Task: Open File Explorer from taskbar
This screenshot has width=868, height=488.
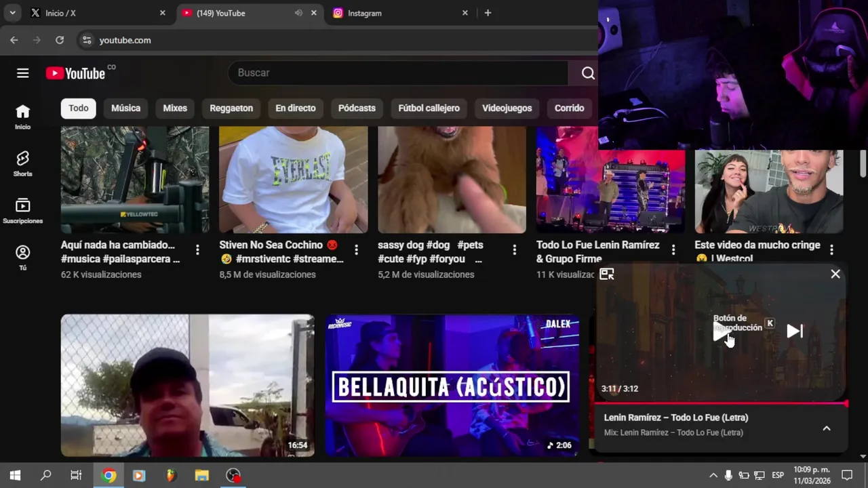Action: coord(201,476)
